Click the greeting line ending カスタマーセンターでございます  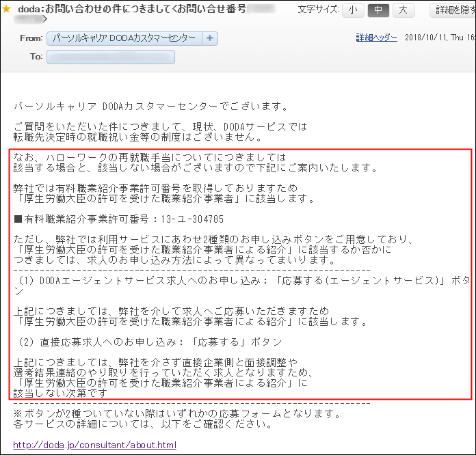coord(151,107)
